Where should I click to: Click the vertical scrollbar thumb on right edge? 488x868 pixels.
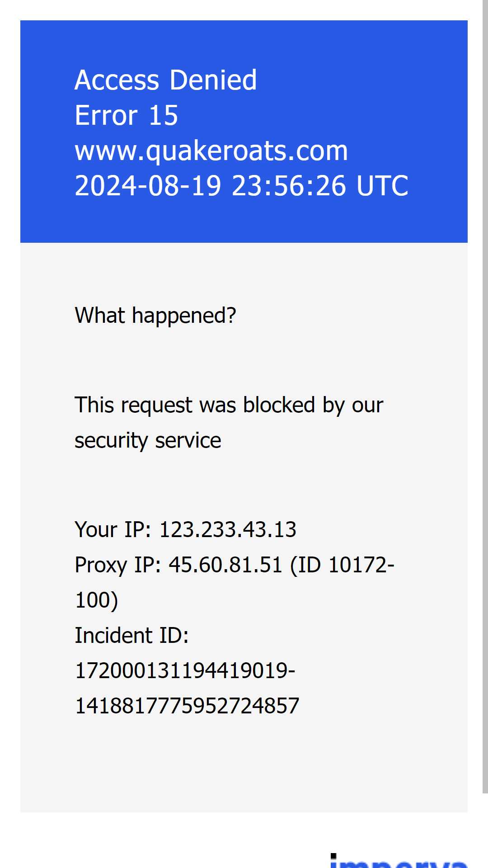pyautogui.click(x=485, y=396)
